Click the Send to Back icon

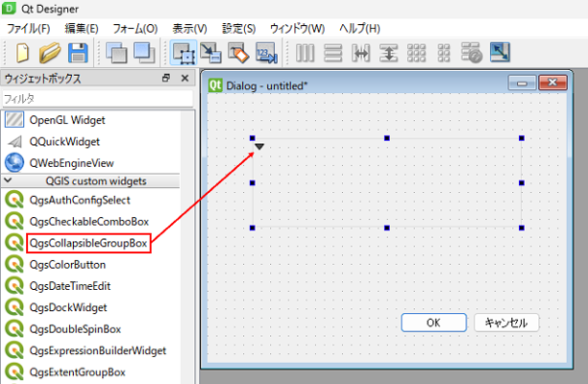pos(116,53)
